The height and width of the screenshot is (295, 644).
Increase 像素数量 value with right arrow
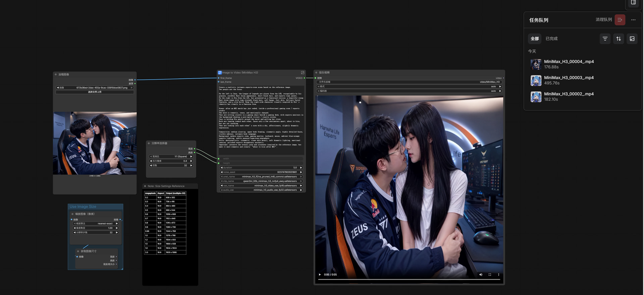coord(116,228)
